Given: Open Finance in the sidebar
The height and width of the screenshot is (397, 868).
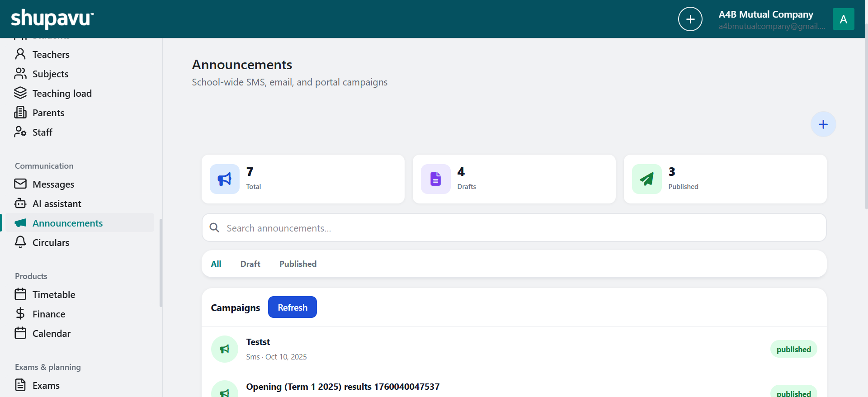Looking at the screenshot, I should coord(49,314).
